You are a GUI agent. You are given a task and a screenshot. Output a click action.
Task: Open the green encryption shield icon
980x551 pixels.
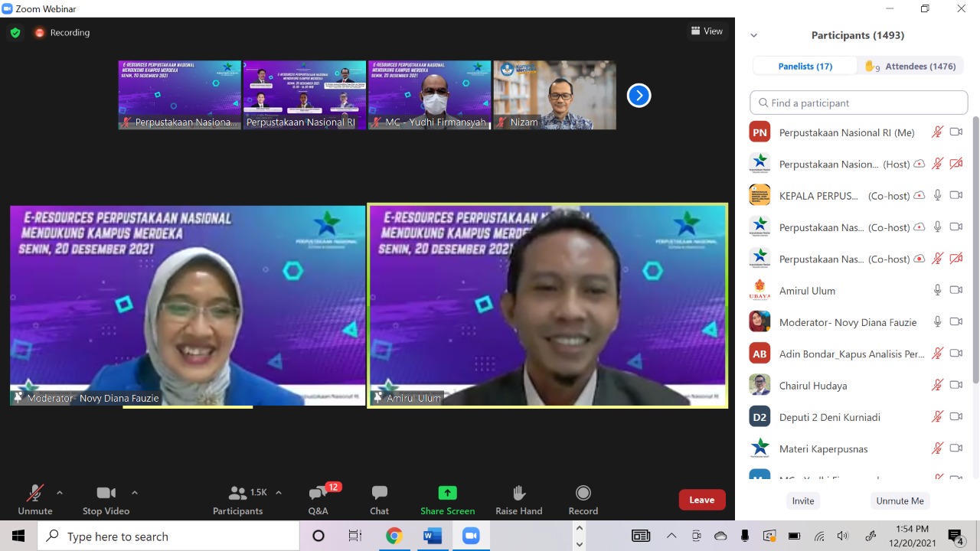(x=15, y=33)
